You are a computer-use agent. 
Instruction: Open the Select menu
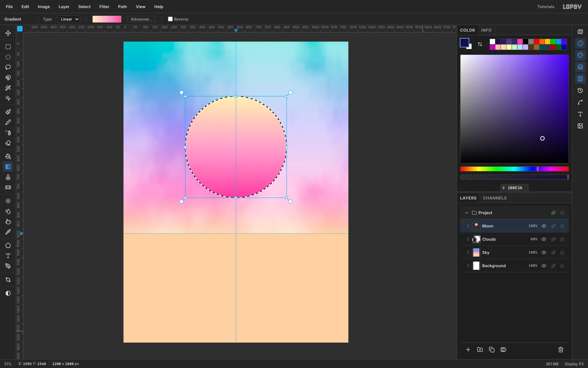coord(85,7)
